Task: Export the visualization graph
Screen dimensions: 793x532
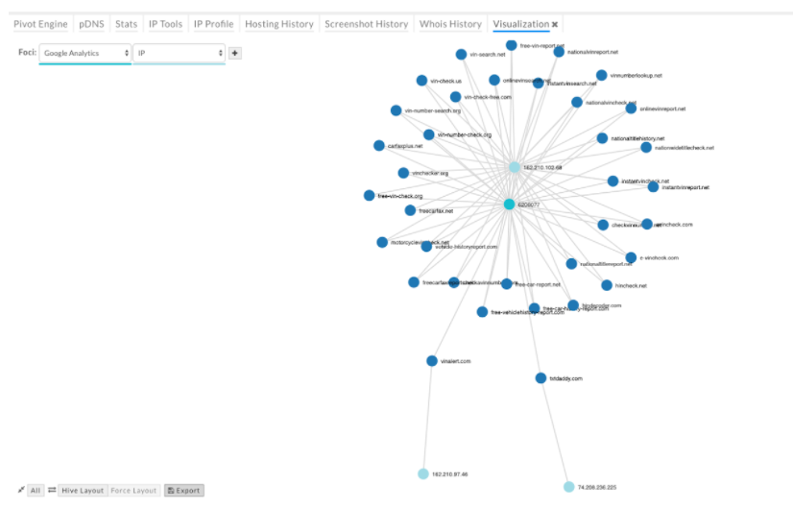Action: [x=184, y=491]
